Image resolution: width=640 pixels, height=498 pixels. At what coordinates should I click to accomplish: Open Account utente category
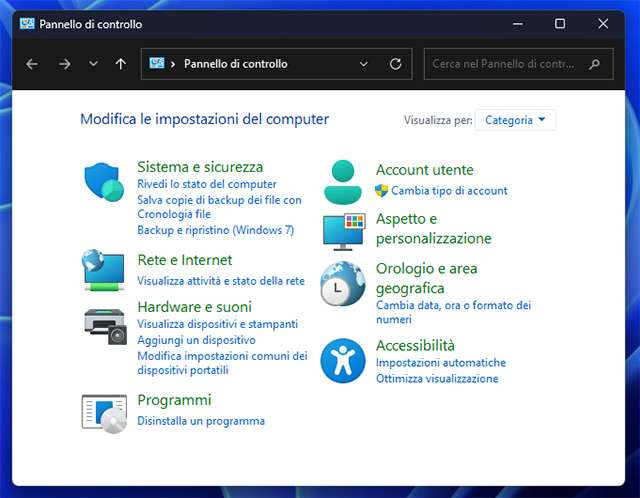[x=424, y=170]
